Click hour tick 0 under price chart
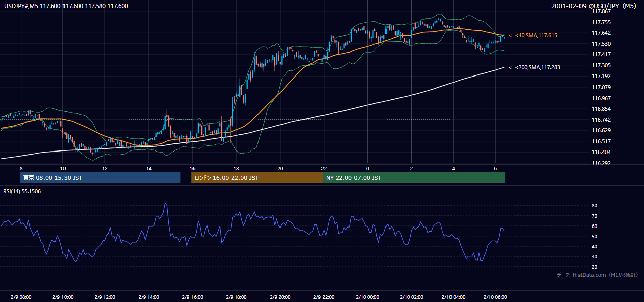The width and height of the screenshot is (644, 302). click(367, 168)
